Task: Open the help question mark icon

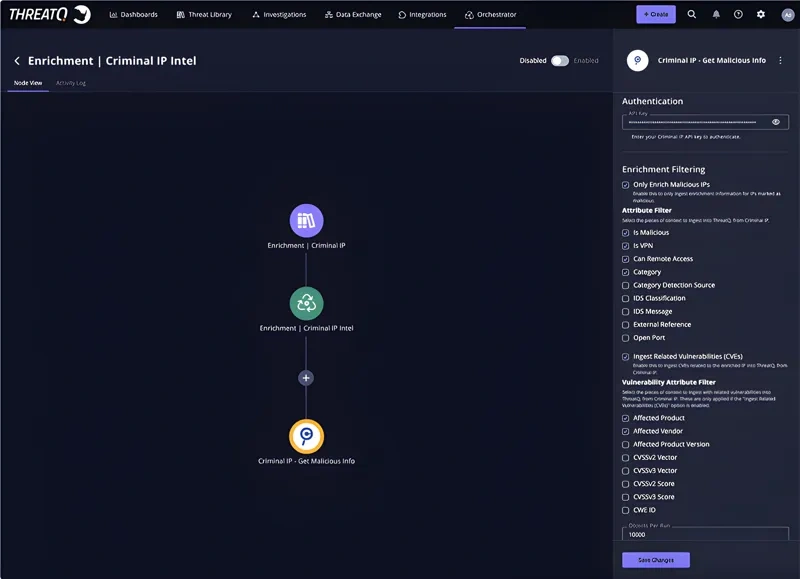Action: (738, 14)
